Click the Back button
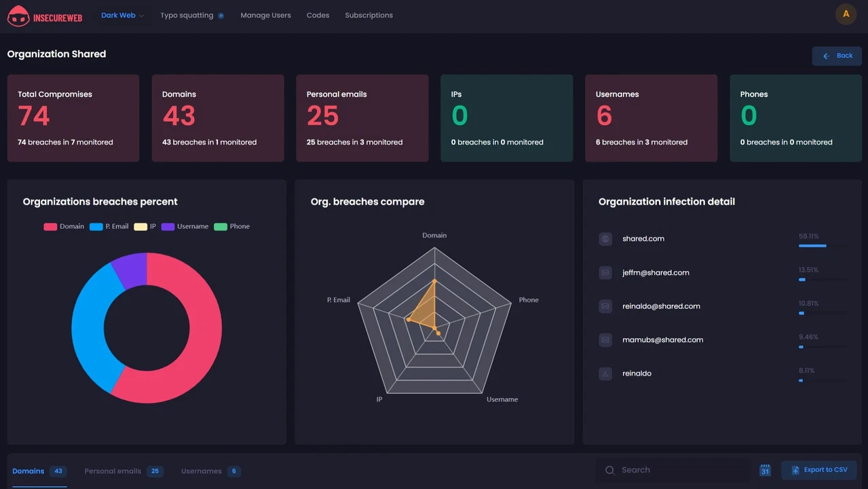868x489 pixels. (837, 56)
